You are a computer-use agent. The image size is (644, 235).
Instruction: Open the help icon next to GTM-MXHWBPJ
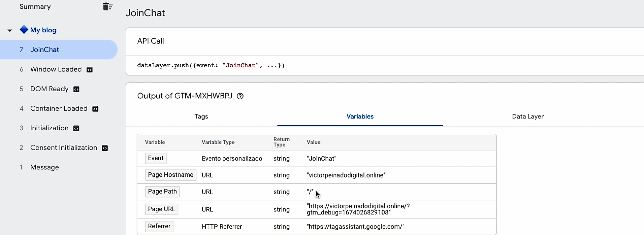240,96
